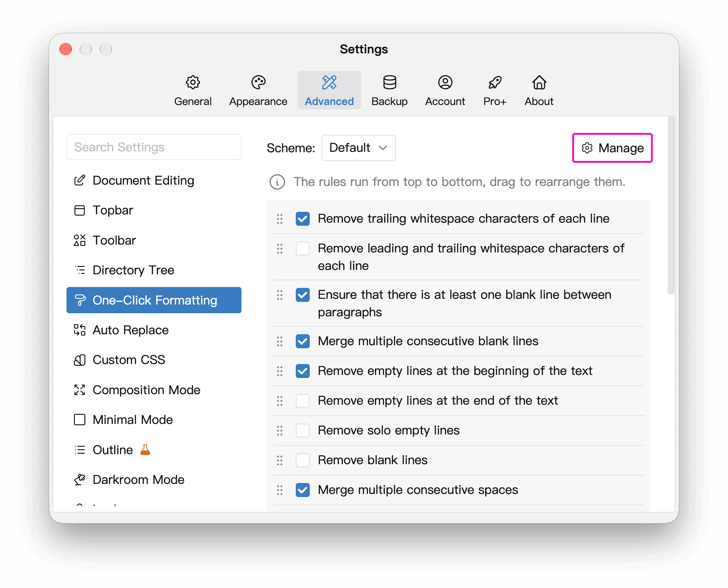Enable Remove leading and trailing whitespace
This screenshot has width=728, height=588.
coord(303,248)
